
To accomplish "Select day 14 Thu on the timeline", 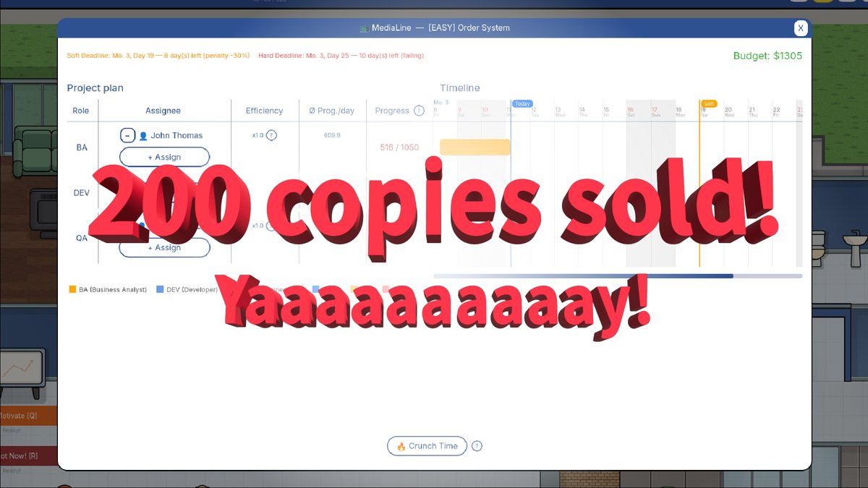I will [583, 112].
